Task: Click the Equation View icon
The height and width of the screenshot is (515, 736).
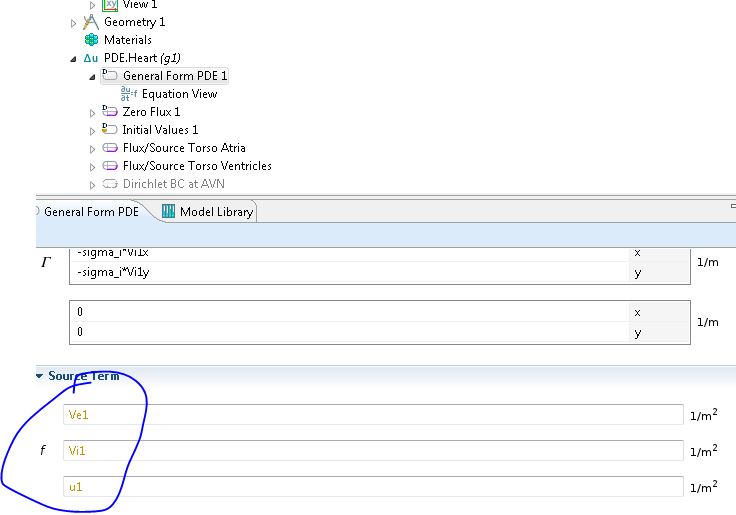Action: click(x=128, y=94)
